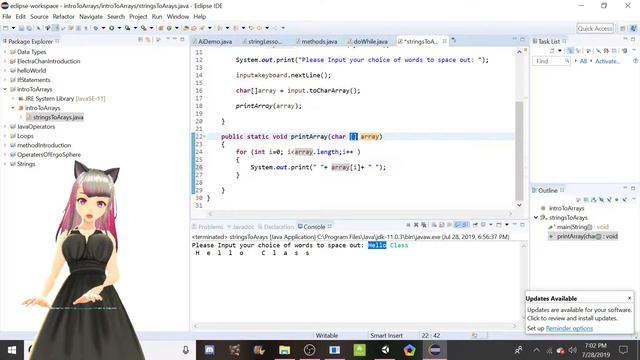The height and width of the screenshot is (360, 640).
Task: Click the New Java Class toolbar icon
Action: pyautogui.click(x=169, y=28)
